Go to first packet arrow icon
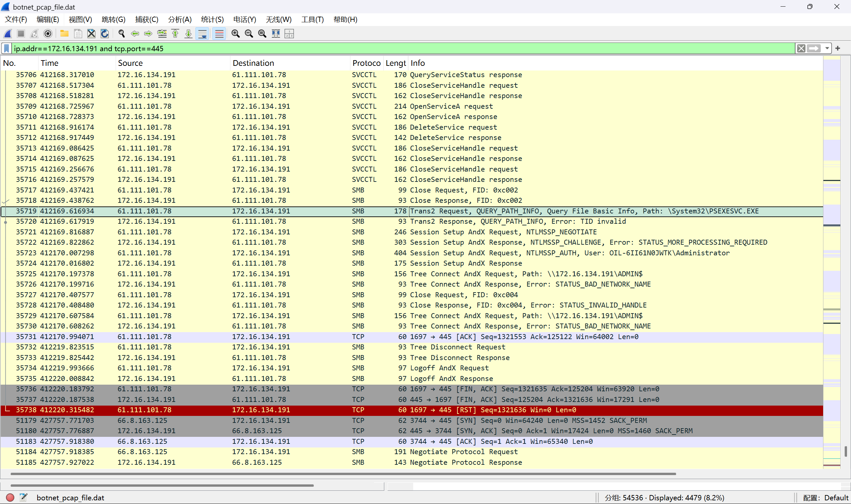This screenshot has height=504, width=851. pos(175,34)
